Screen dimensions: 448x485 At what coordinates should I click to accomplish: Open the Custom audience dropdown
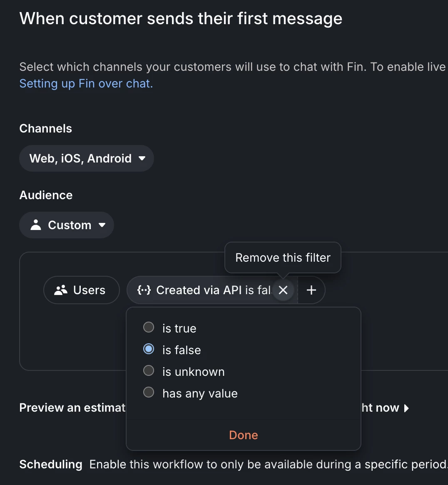point(67,225)
